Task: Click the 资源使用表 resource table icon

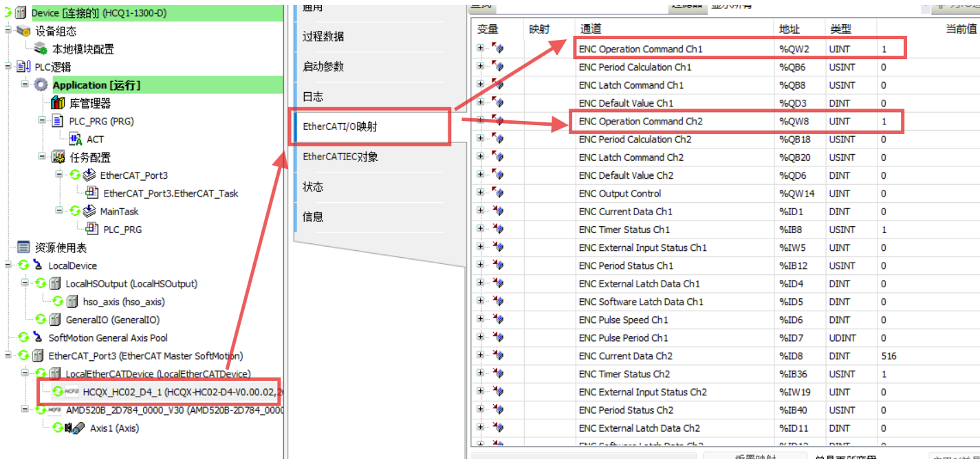Action: point(23,247)
